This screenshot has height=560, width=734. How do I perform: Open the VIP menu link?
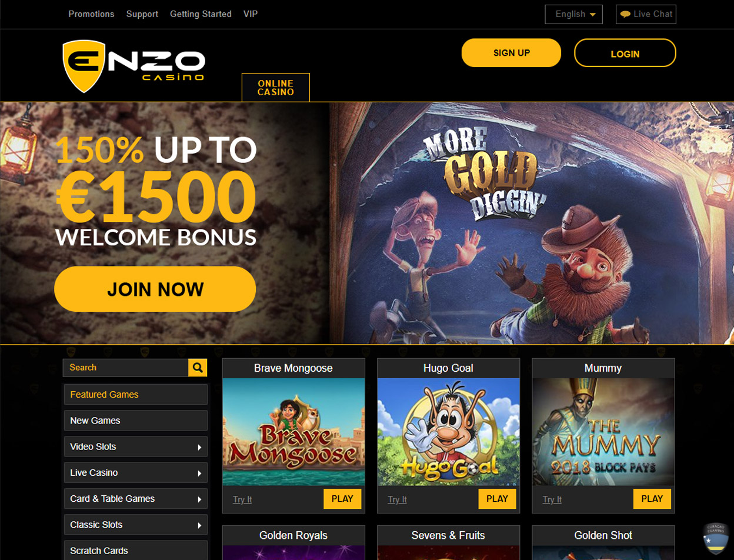click(251, 14)
